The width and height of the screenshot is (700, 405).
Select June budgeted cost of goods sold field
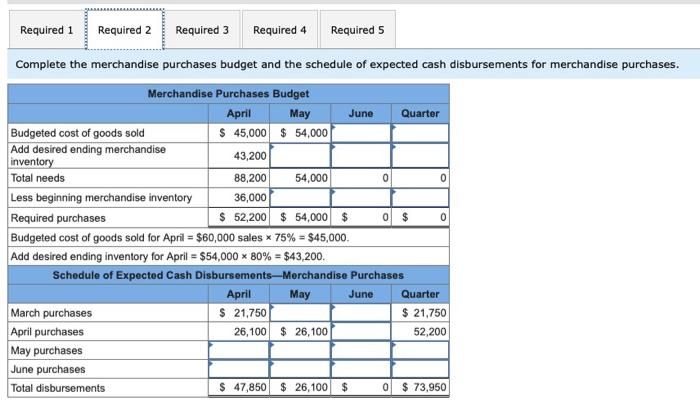(361, 133)
